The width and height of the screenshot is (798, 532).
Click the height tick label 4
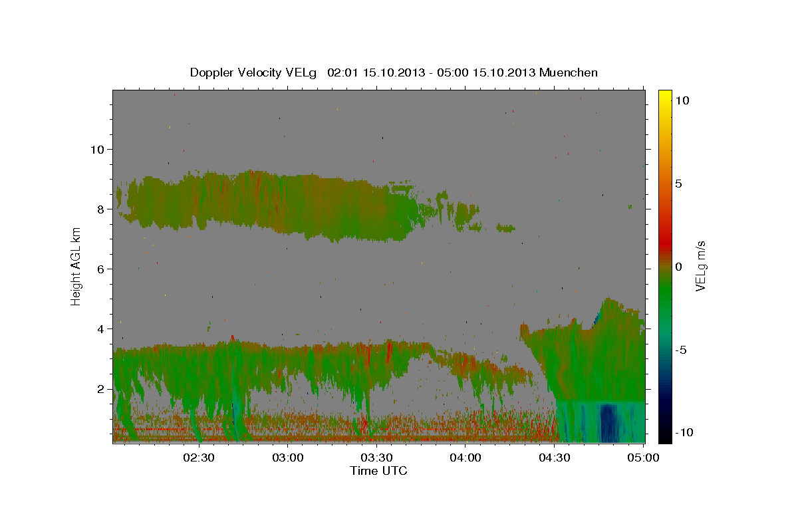(100, 329)
